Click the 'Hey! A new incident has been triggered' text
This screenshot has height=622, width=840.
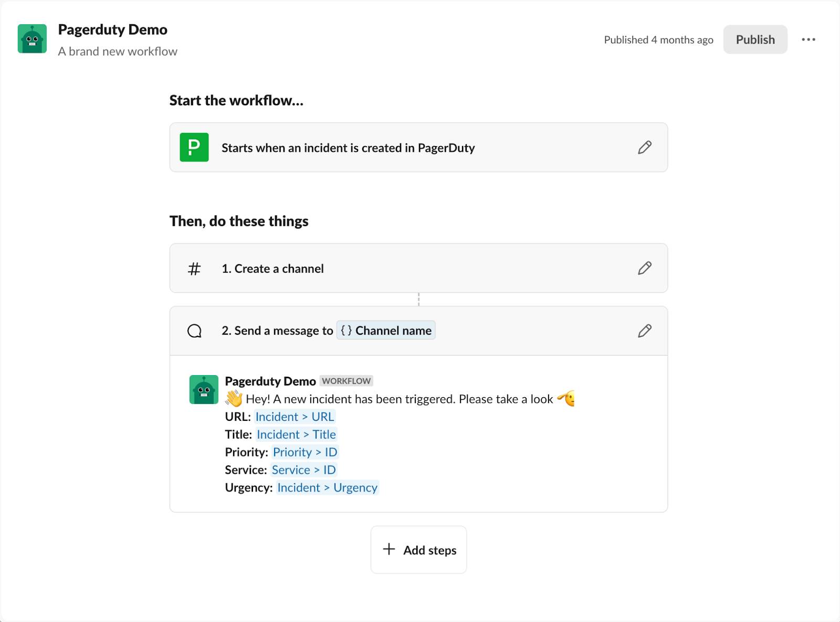399,399
